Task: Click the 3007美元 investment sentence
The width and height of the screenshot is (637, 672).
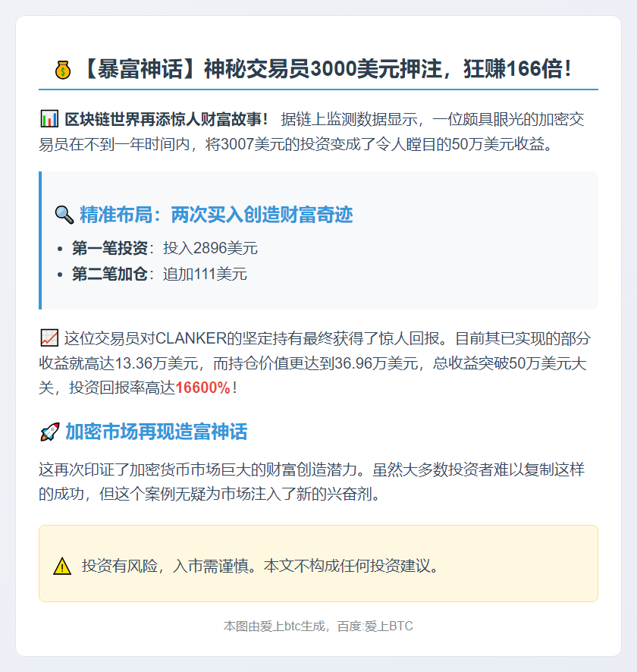Action: coord(312,131)
